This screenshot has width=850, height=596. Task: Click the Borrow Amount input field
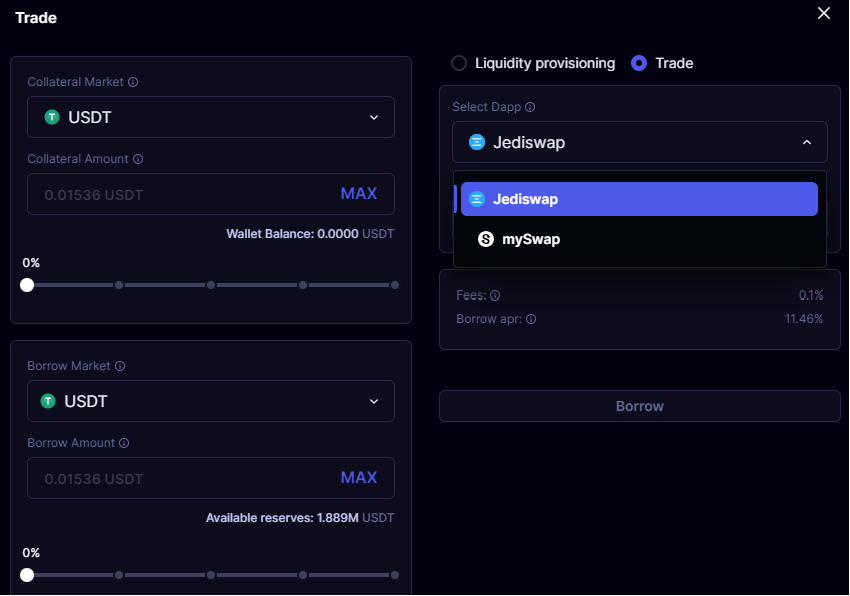tap(211, 478)
